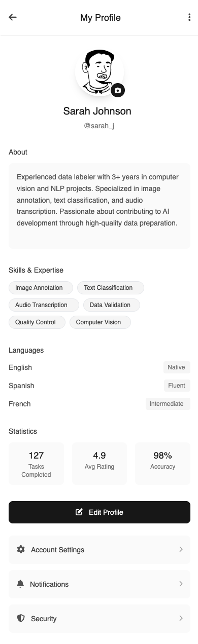Open the Edit Profile button
The image size is (198, 644).
(x=100, y=512)
